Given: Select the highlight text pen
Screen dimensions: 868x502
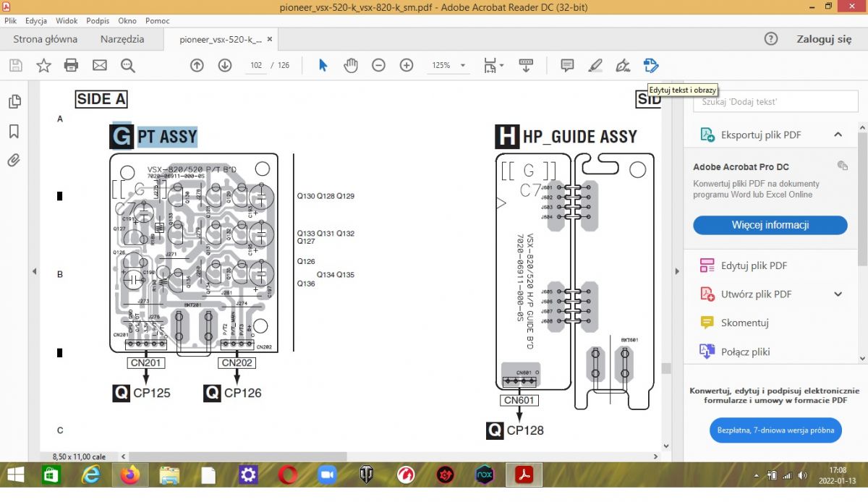Looking at the screenshot, I should coord(595,65).
